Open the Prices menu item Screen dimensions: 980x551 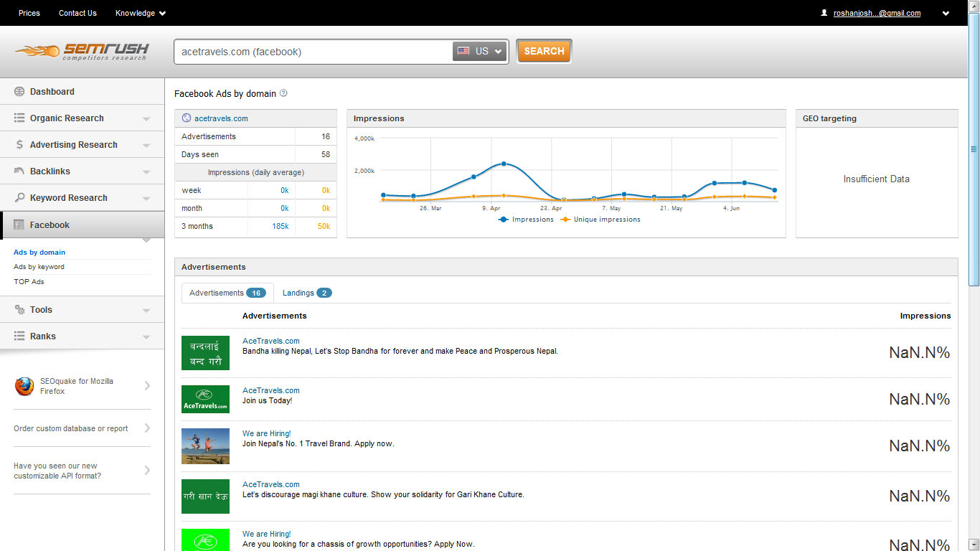[29, 13]
